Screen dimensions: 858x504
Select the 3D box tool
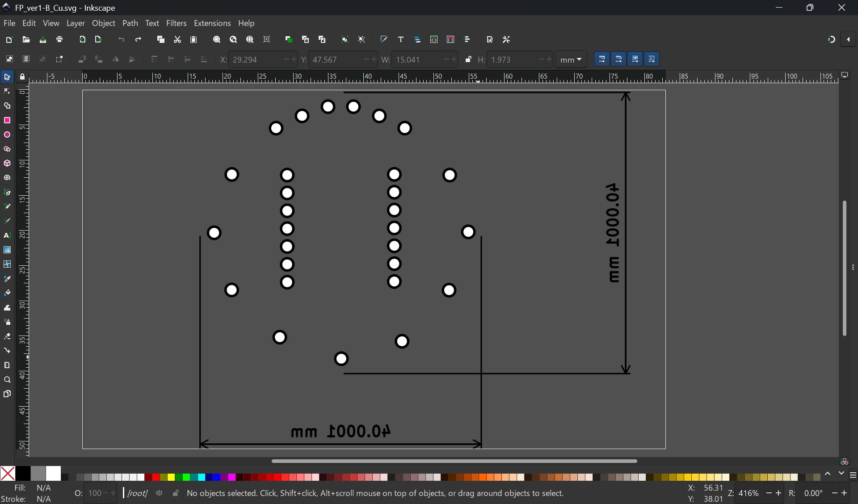click(7, 164)
